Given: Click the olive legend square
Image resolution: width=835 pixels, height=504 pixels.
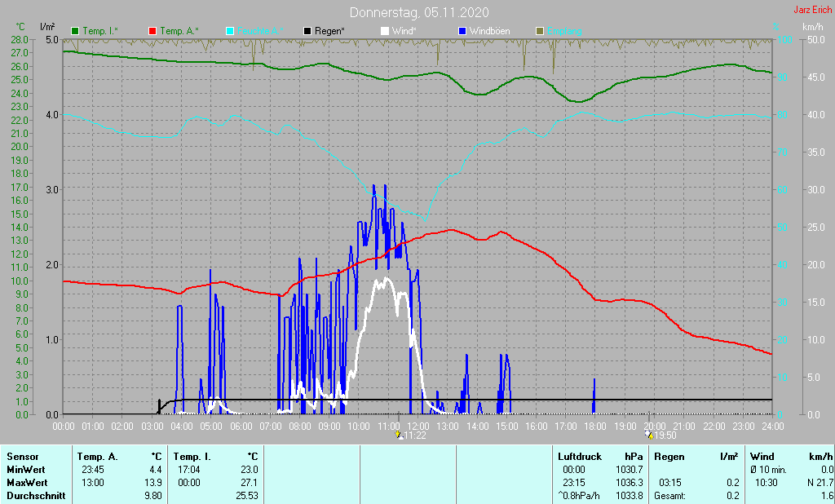Looking at the screenshot, I should click(x=539, y=31).
